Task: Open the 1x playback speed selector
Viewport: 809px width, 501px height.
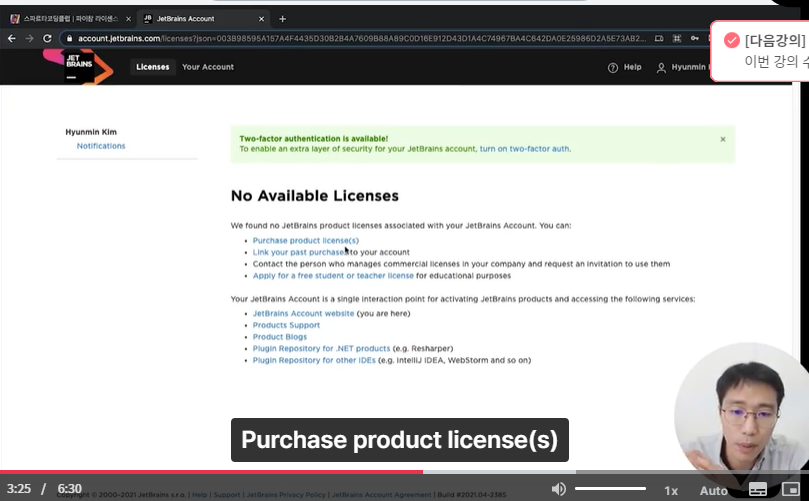Action: tap(671, 490)
